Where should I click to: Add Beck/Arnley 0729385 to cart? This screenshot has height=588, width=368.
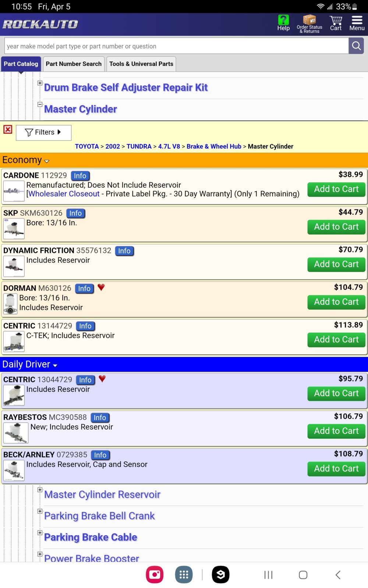336,469
